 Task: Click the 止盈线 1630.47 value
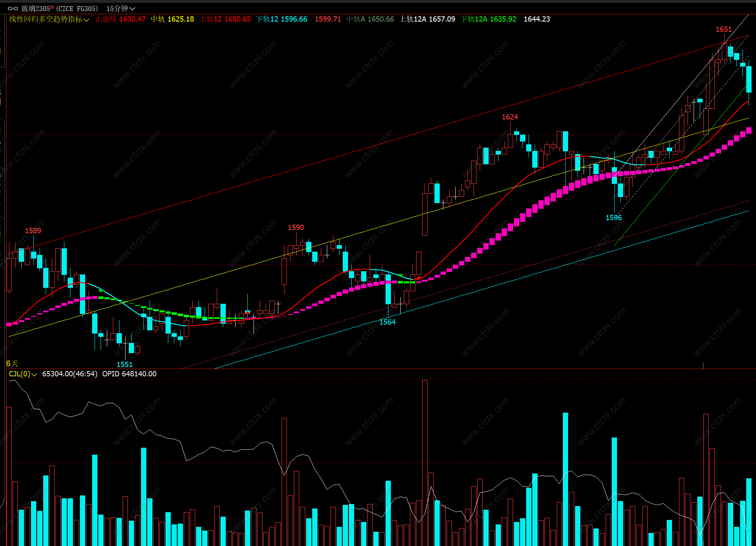120,19
